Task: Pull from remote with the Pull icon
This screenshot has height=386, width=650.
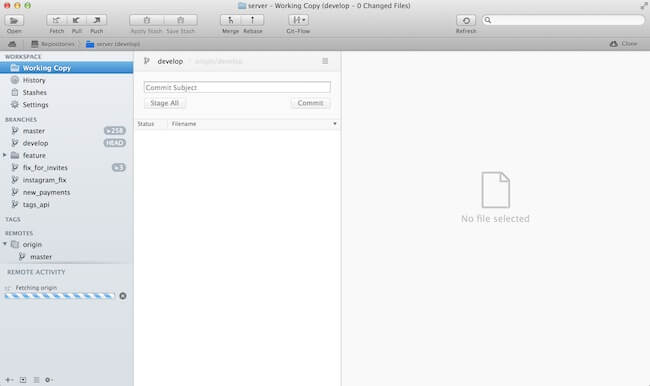Action: click(76, 20)
